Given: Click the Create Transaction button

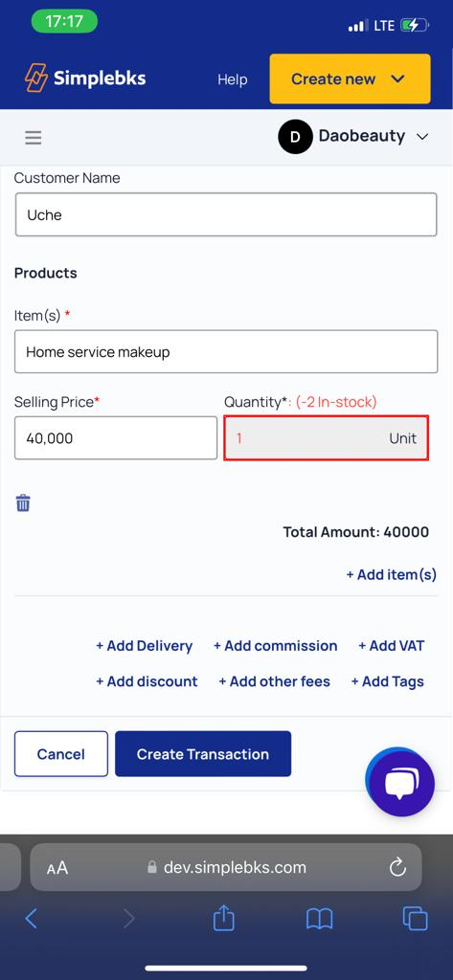Looking at the screenshot, I should [x=203, y=754].
